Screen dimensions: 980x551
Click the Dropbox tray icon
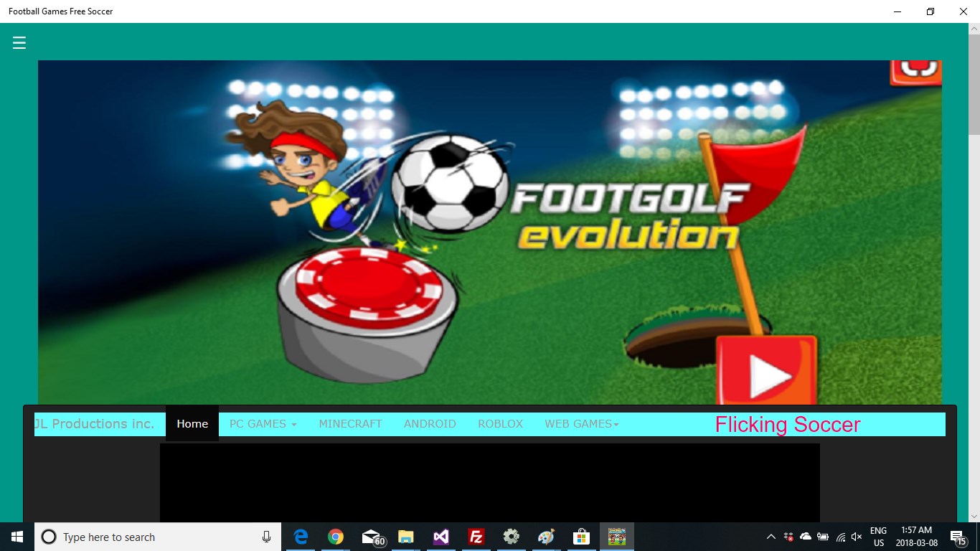788,537
